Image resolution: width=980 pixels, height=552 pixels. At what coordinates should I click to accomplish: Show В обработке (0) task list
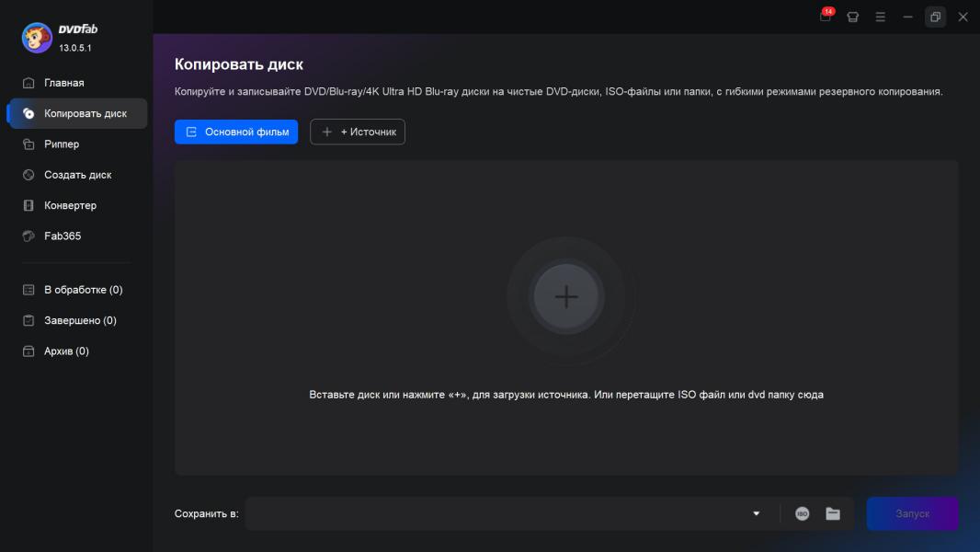click(x=83, y=290)
